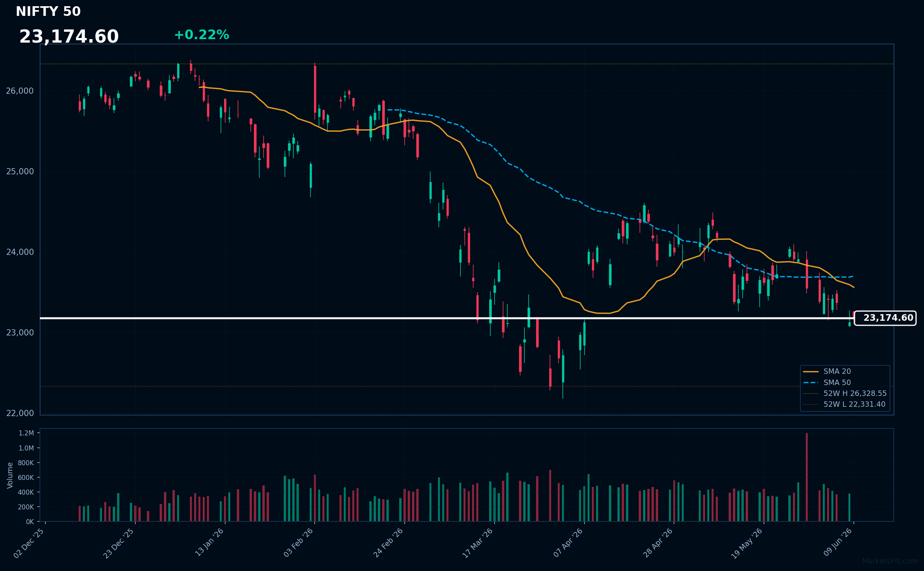Click the large 23,174.60 price heading
The height and width of the screenshot is (571, 924).
click(x=69, y=37)
